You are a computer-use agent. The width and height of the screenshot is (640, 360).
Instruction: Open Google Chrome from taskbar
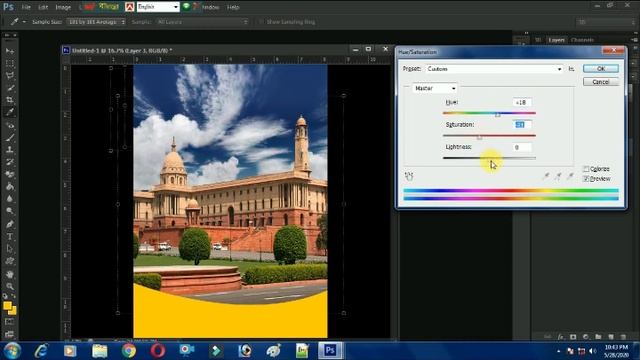pos(129,351)
